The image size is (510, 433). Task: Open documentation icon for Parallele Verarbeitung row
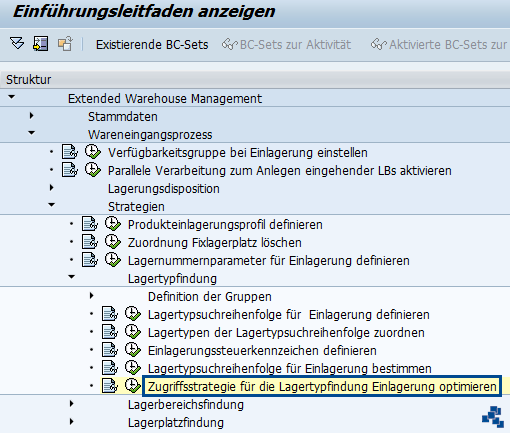[70, 170]
